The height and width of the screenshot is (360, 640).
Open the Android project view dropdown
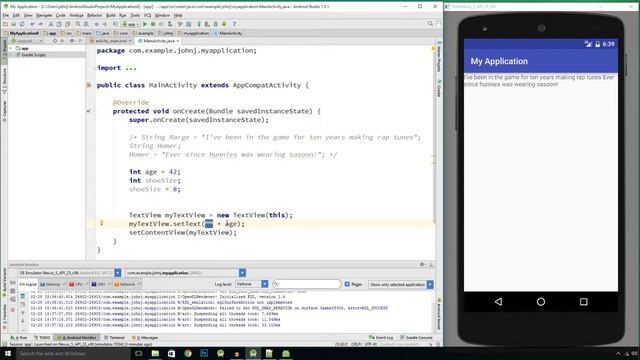click(27, 41)
